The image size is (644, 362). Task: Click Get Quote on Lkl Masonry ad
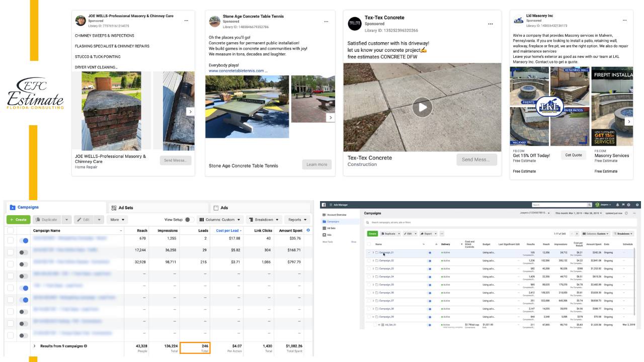coord(574,155)
